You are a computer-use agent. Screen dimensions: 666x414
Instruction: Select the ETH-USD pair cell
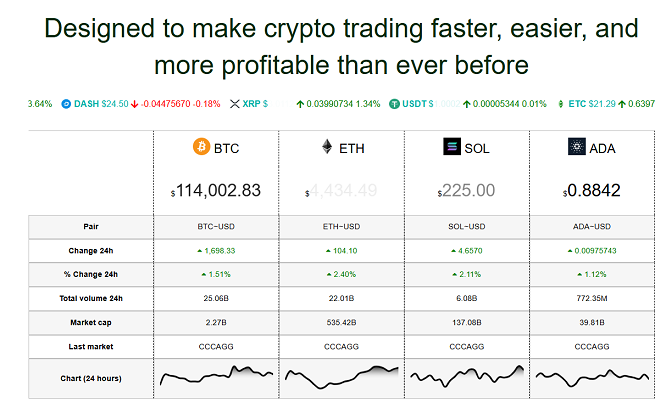coord(339,226)
